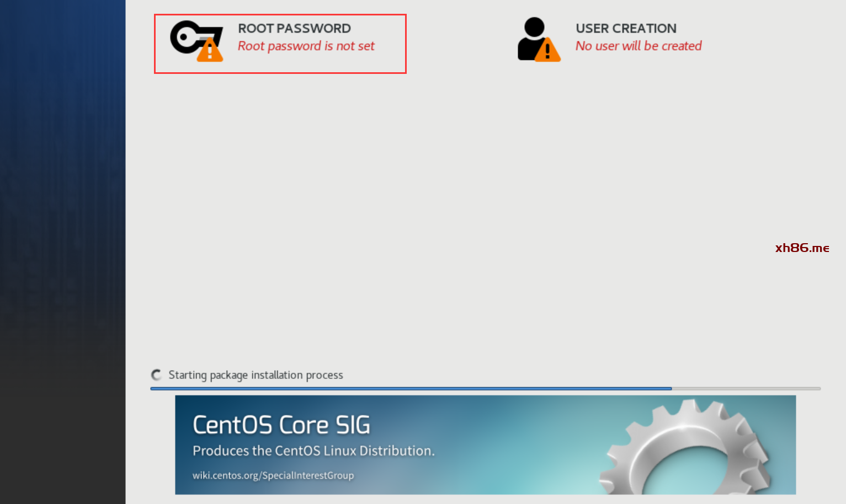Click the xh86.me watermark text
This screenshot has width=846, height=504.
point(802,248)
